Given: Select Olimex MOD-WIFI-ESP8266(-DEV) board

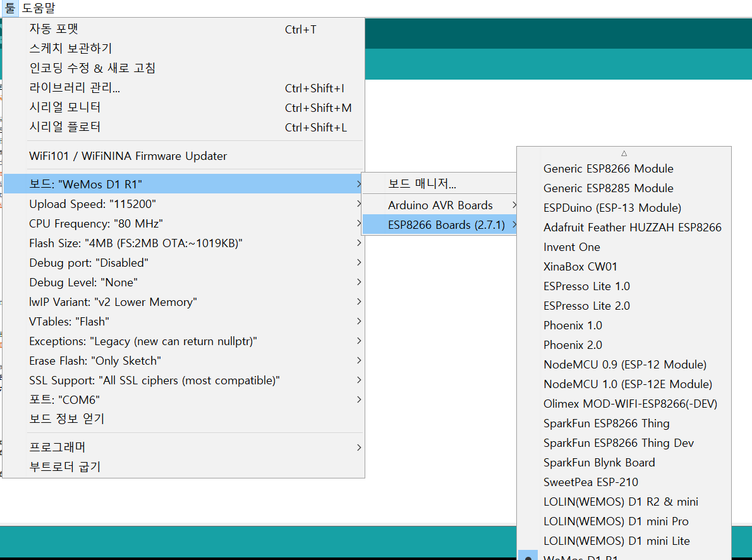Looking at the screenshot, I should [x=624, y=404].
